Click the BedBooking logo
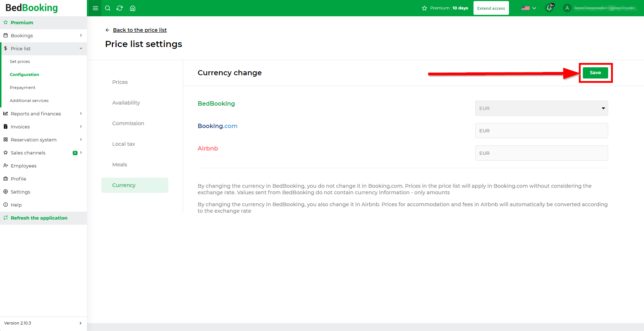Screen dimensions: 644x331 tap(31, 8)
